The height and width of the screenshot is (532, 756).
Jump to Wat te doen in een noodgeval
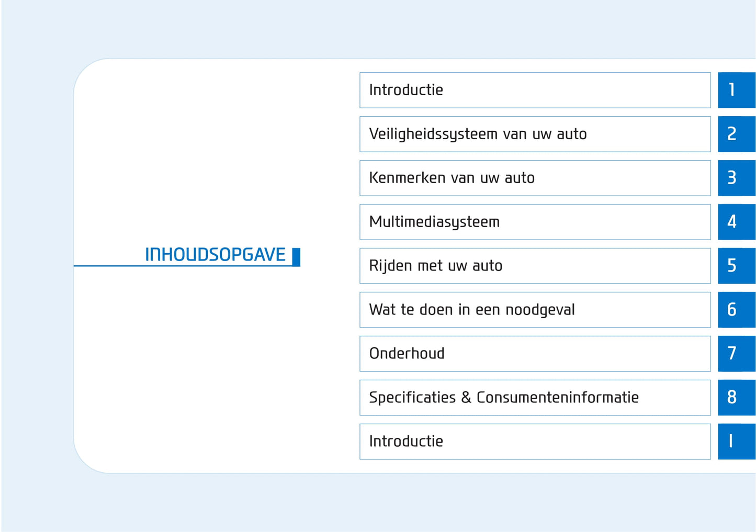click(x=535, y=310)
